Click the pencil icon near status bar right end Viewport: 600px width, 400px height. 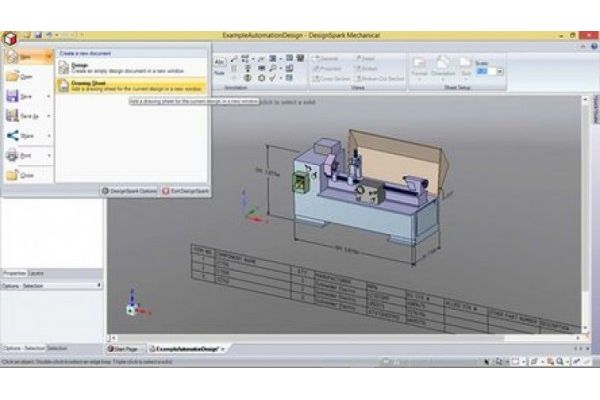coord(576,361)
